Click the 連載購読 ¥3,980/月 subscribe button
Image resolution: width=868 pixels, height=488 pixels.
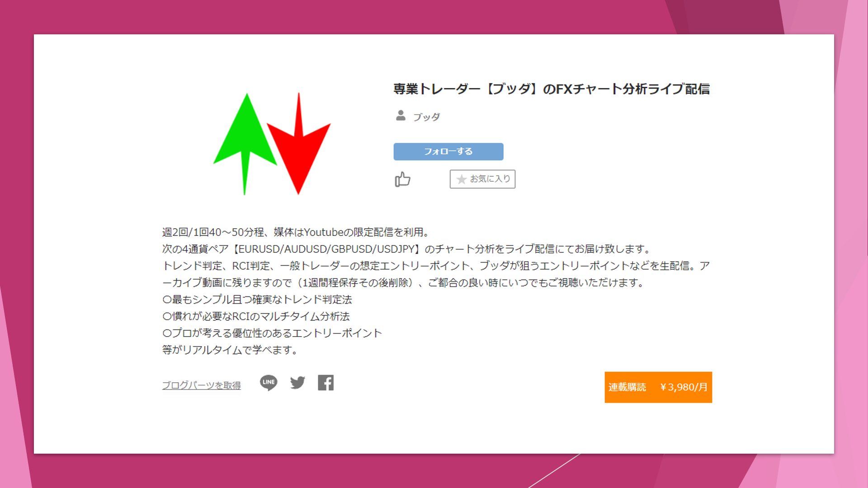click(658, 387)
